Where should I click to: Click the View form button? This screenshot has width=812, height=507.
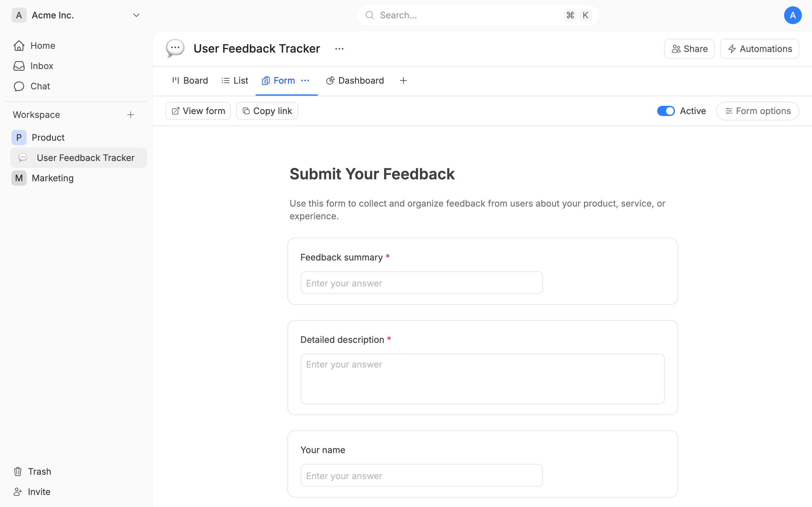pyautogui.click(x=198, y=111)
